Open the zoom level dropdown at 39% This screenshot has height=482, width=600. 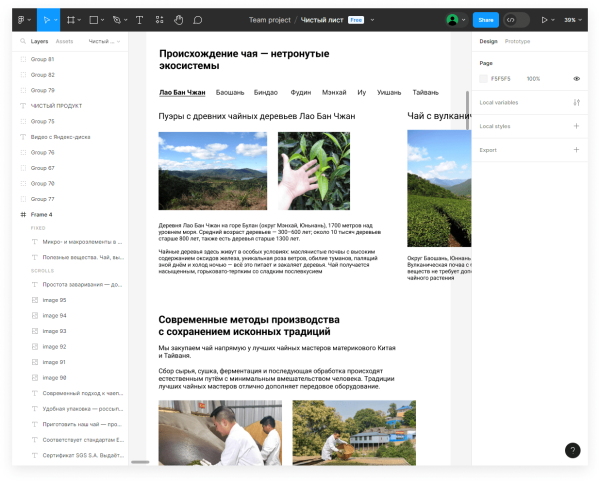click(x=570, y=19)
